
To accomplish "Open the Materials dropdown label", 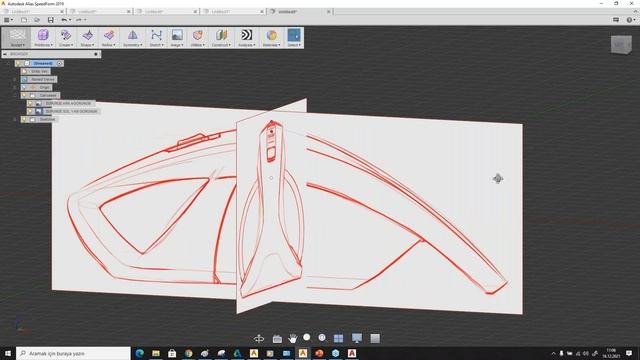I will click(271, 45).
